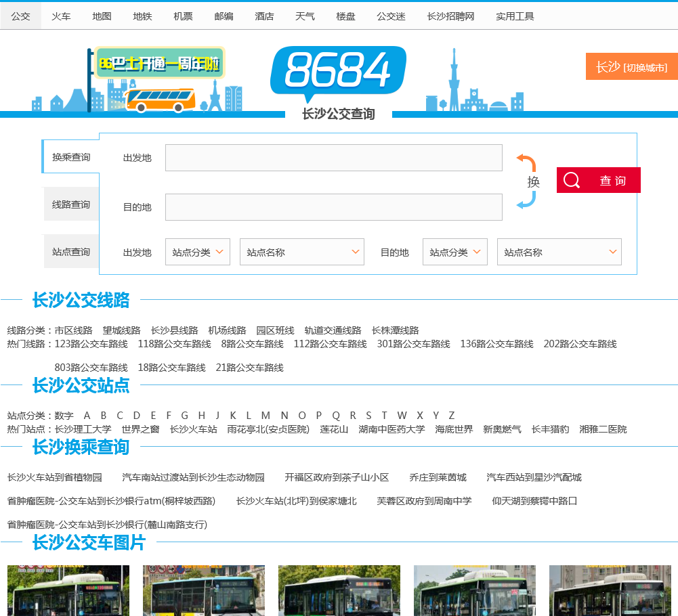Open station letter Q

pos(336,416)
